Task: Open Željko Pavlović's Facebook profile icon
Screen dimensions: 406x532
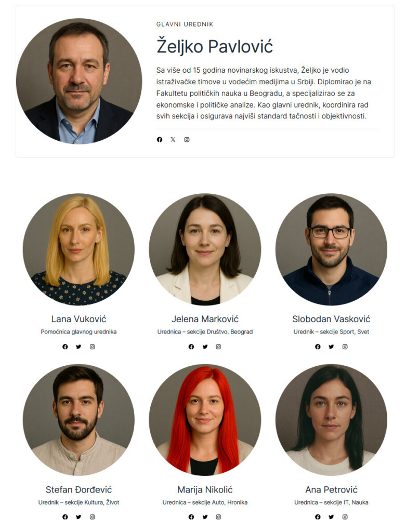Action: click(159, 139)
